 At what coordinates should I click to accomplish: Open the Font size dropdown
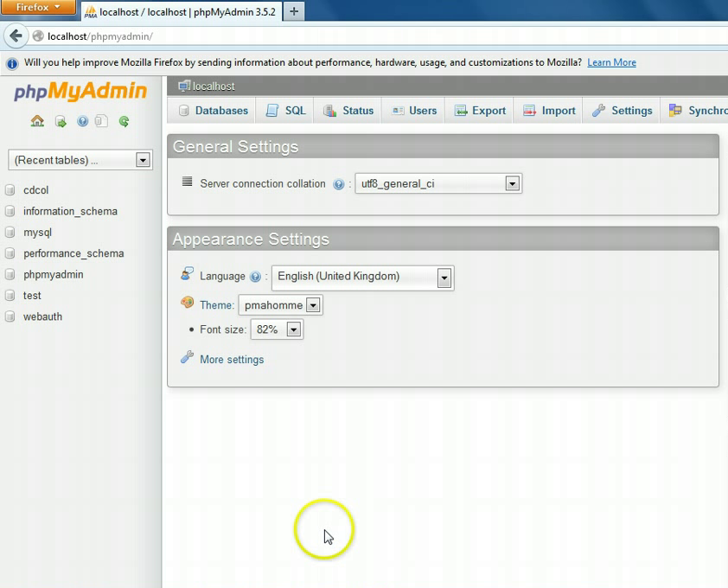tap(292, 329)
